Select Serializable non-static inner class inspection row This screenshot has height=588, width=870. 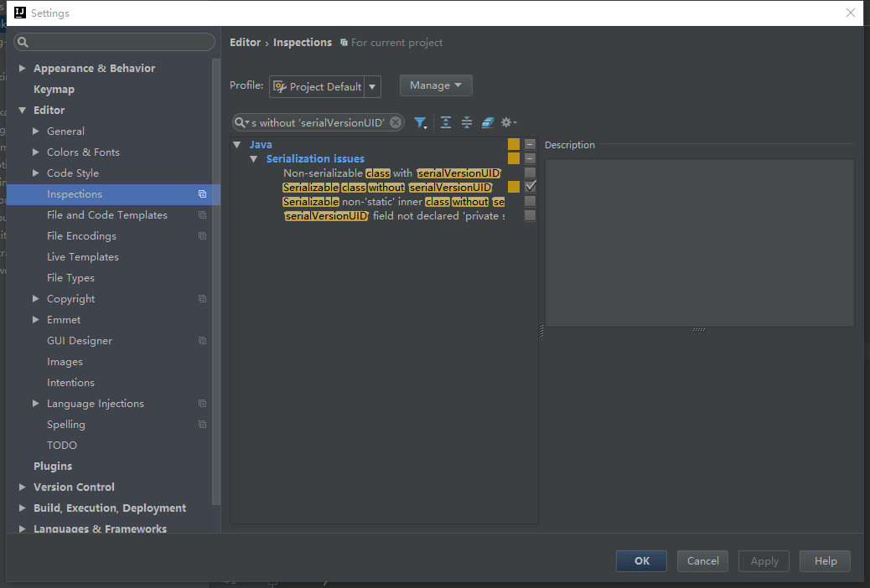[393, 202]
